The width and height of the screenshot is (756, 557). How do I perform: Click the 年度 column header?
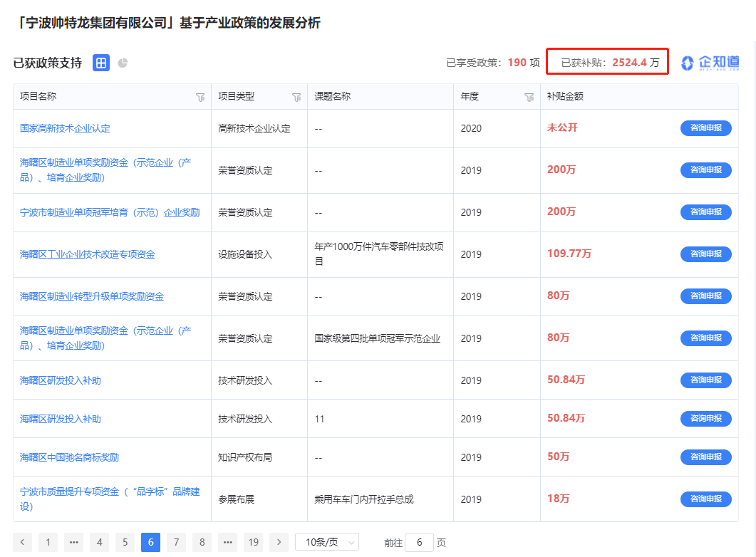pyautogui.click(x=470, y=96)
